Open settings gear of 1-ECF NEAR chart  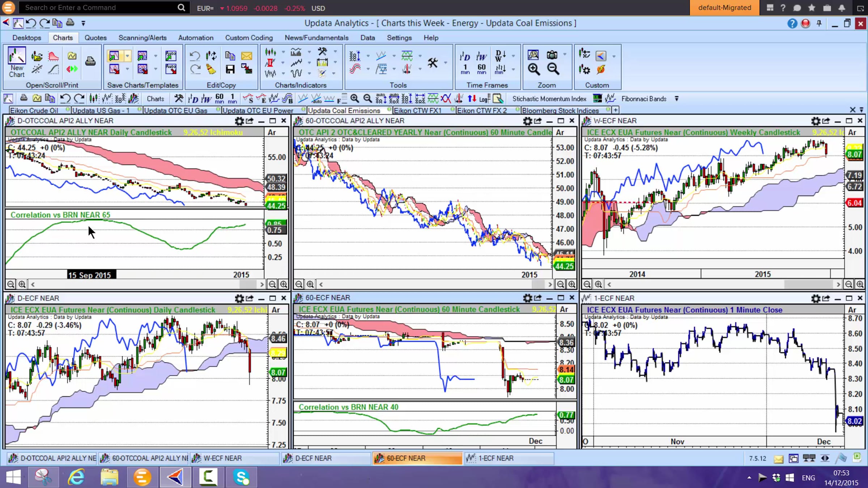coord(816,298)
